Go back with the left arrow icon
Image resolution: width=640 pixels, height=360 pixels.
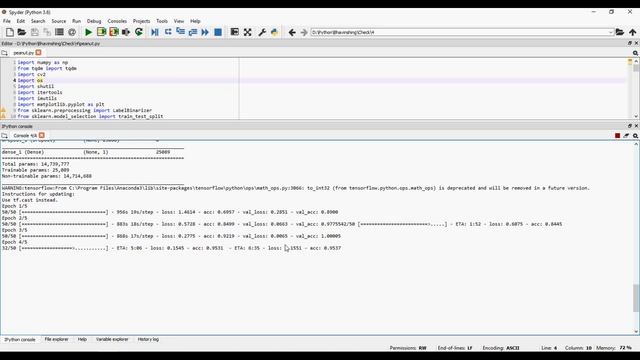tap(292, 32)
